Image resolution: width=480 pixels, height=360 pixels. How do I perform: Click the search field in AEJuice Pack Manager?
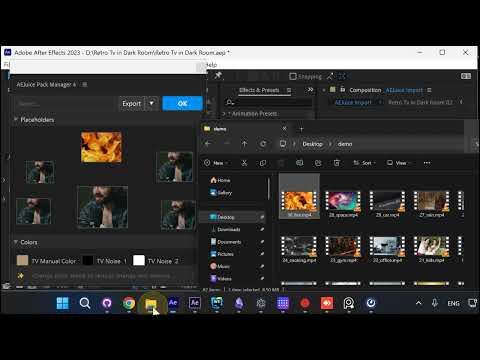tap(65, 103)
